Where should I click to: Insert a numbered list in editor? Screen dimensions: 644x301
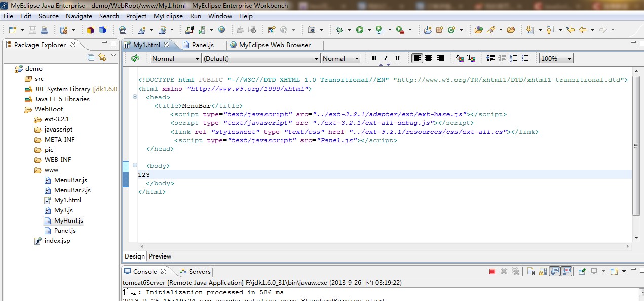tap(514, 58)
